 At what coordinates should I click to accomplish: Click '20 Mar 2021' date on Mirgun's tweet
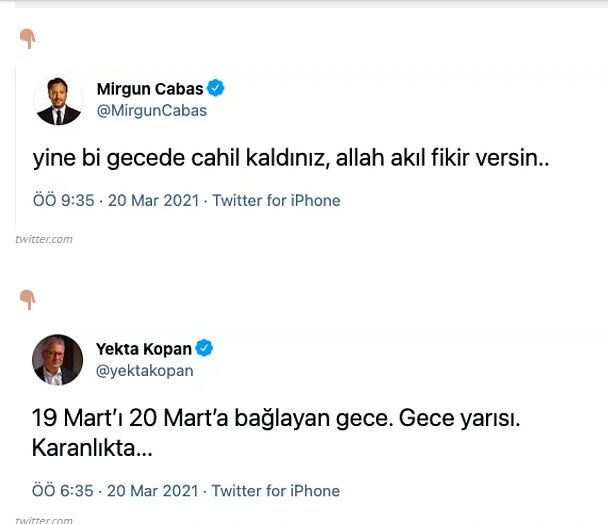154,201
